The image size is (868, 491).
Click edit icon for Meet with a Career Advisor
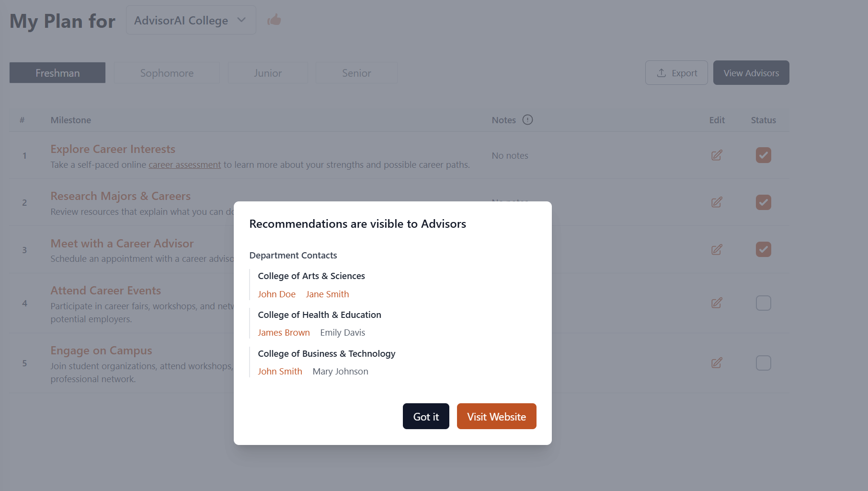717,250
